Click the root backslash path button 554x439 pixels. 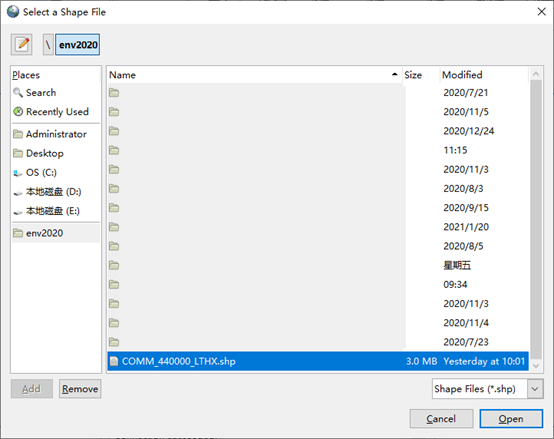pos(48,45)
